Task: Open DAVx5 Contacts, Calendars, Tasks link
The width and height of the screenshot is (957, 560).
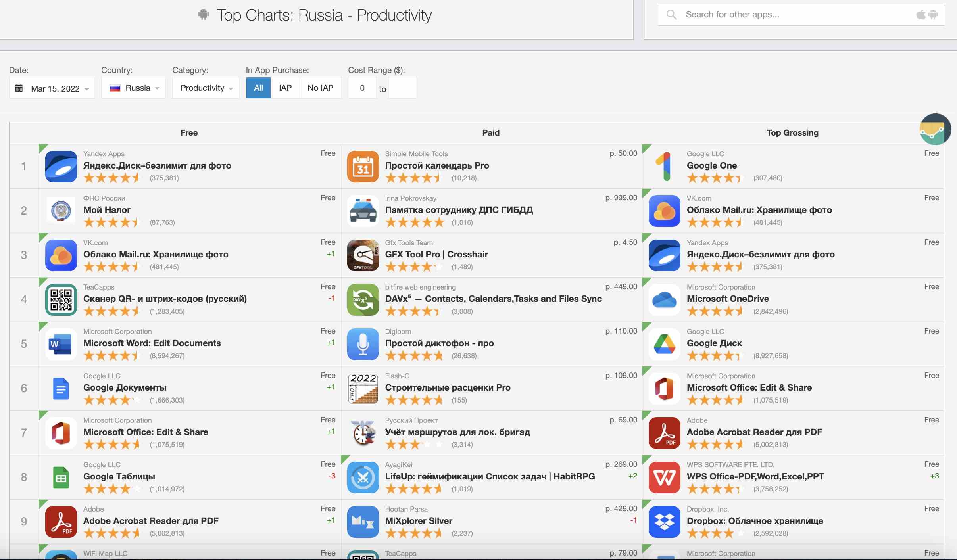Action: point(494,299)
